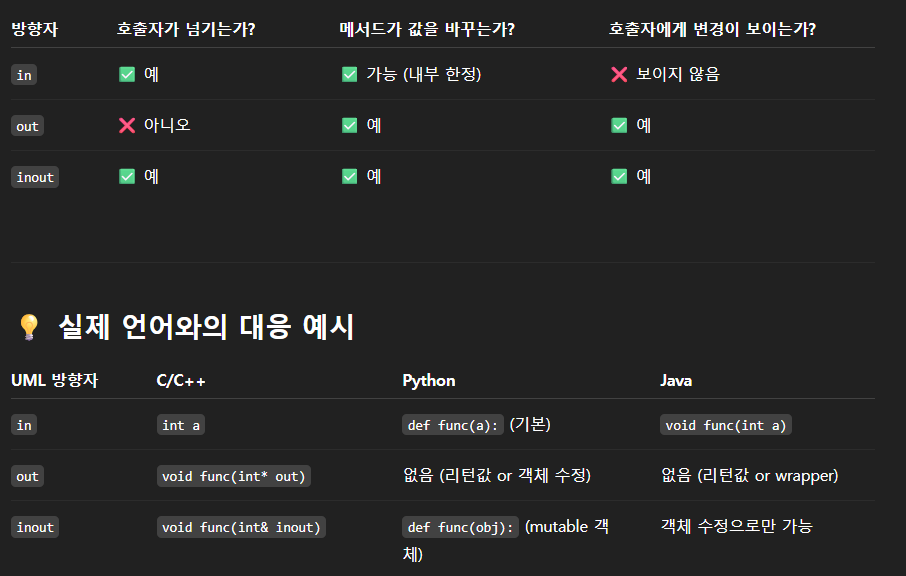906x576 pixels.
Task: Click the out row check under 호출자에게 변경이 보이는가
Action: tap(619, 125)
